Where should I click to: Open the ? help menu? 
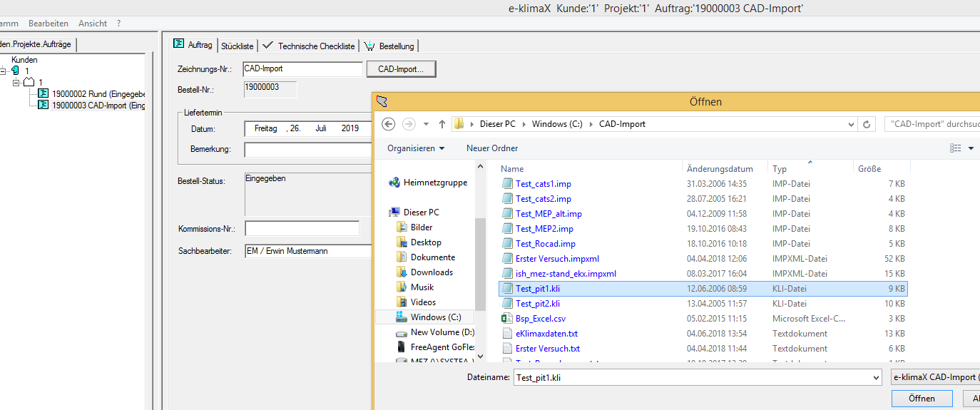(118, 24)
